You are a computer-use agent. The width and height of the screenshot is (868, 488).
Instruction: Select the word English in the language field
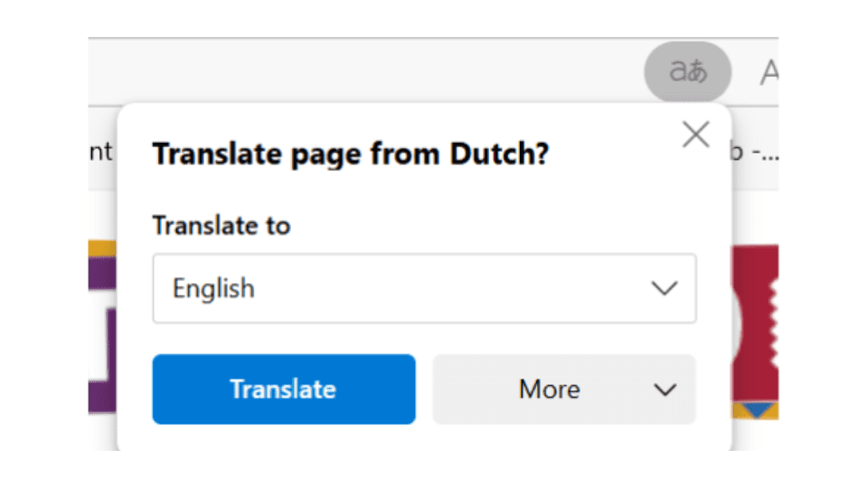tap(213, 289)
